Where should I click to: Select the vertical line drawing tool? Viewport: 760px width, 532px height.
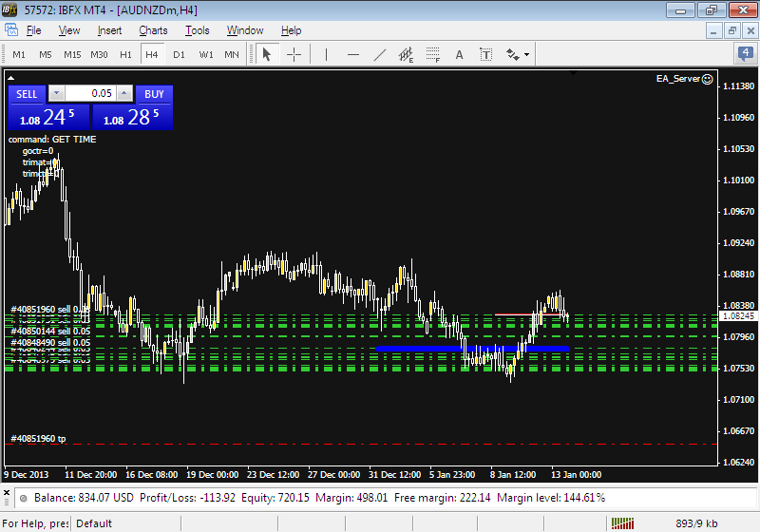point(326,54)
